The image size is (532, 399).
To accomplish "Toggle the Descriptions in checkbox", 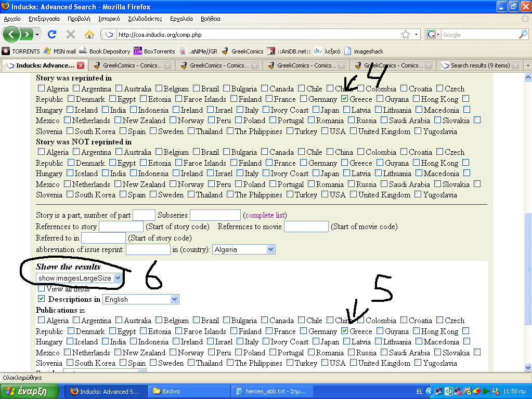I will (x=42, y=299).
